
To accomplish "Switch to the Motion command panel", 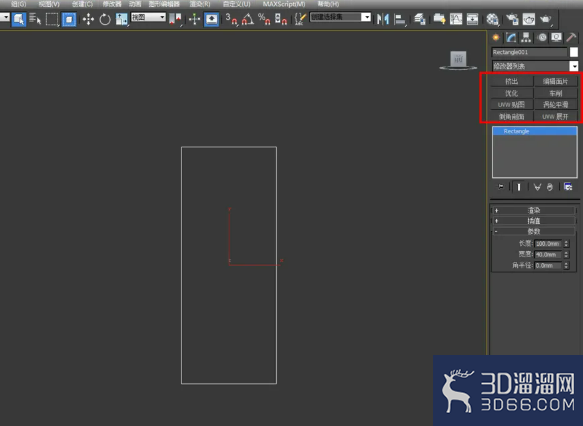I will 542,37.
